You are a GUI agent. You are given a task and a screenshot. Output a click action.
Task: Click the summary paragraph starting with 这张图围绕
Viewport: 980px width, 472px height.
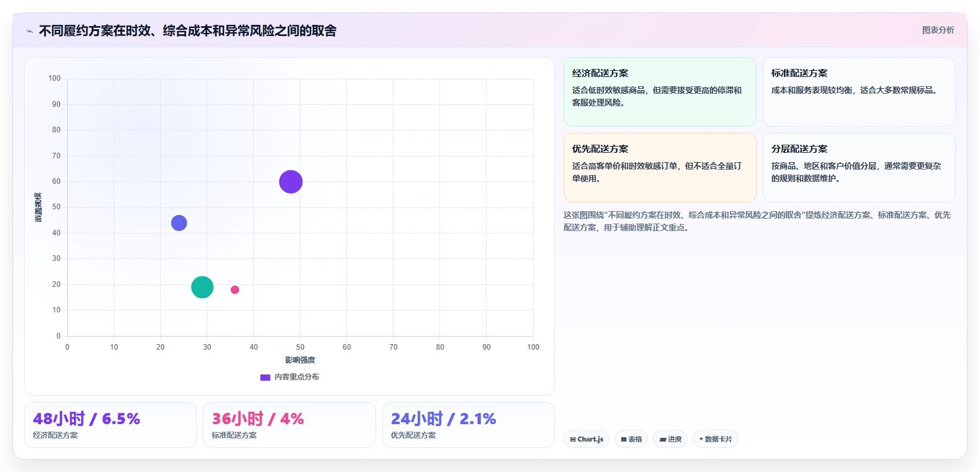[x=757, y=221]
